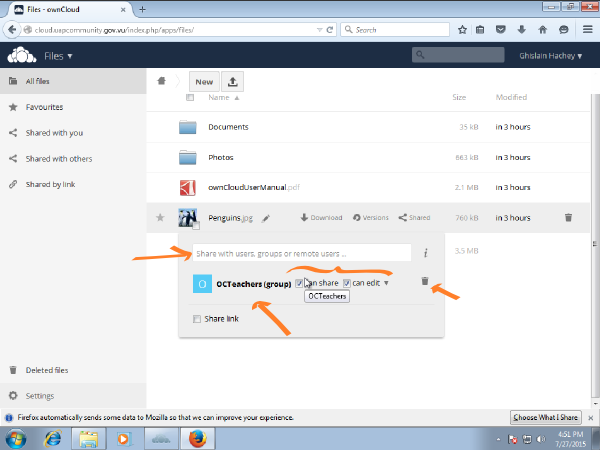Open Windows Explorer from taskbar
The width and height of the screenshot is (600, 450).
pos(88,439)
